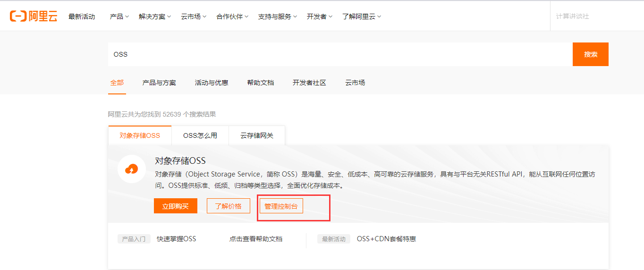Focus the top-right 计算讲谈社 search box

point(597,16)
